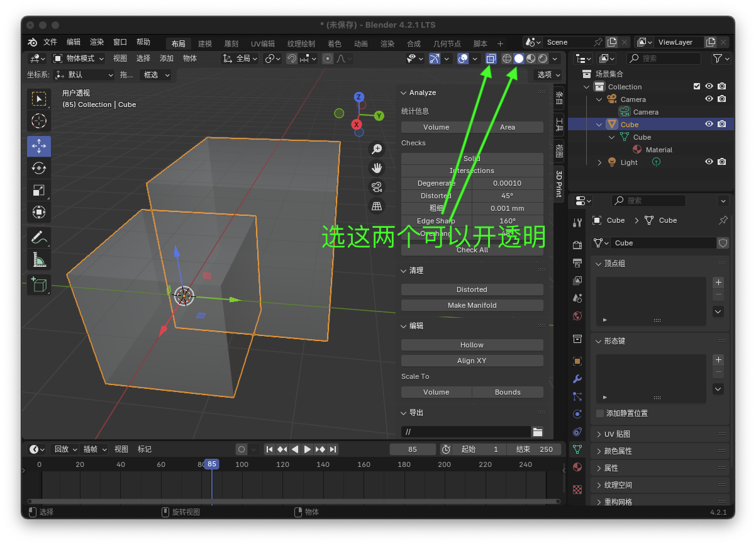Disable the Camera object in renders

[722, 99]
